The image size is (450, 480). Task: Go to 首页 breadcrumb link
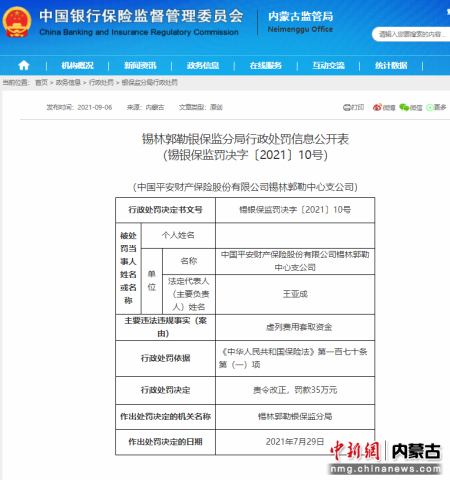(42, 82)
